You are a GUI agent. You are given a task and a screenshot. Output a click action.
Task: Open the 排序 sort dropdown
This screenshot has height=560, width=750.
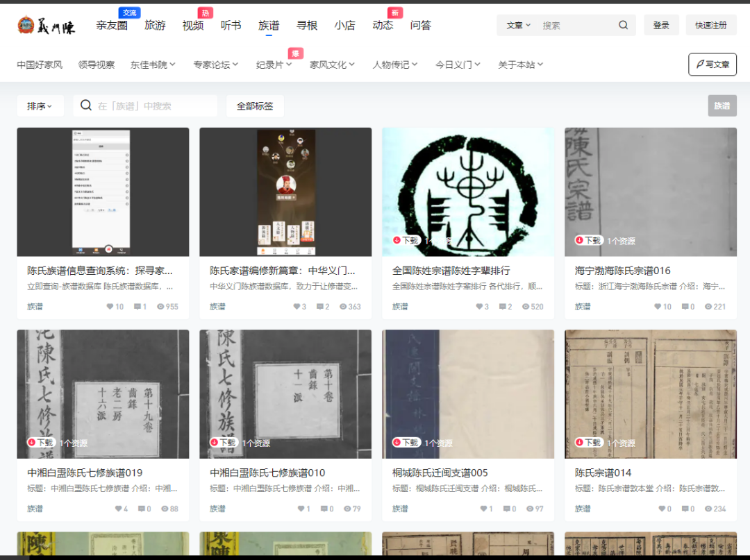click(x=40, y=106)
